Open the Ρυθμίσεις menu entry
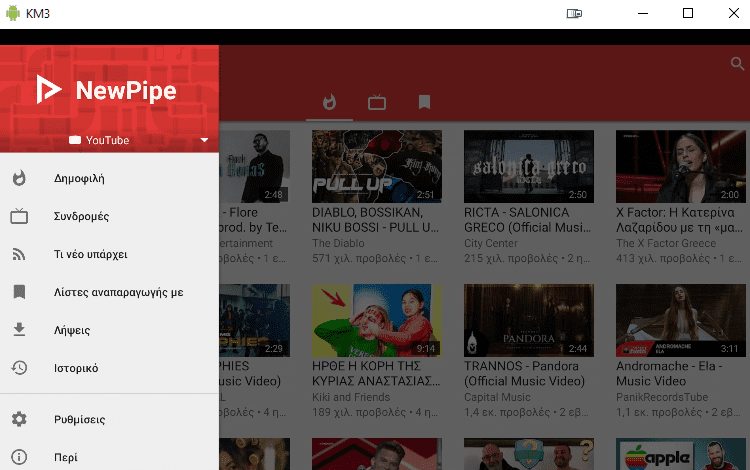 click(x=110, y=419)
